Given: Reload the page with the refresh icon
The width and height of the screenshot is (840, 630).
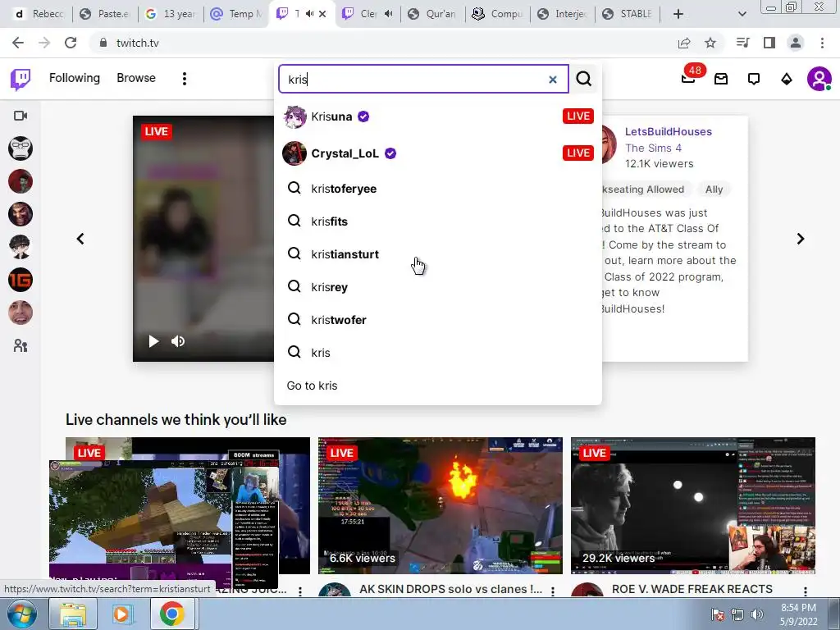Looking at the screenshot, I should tap(71, 43).
